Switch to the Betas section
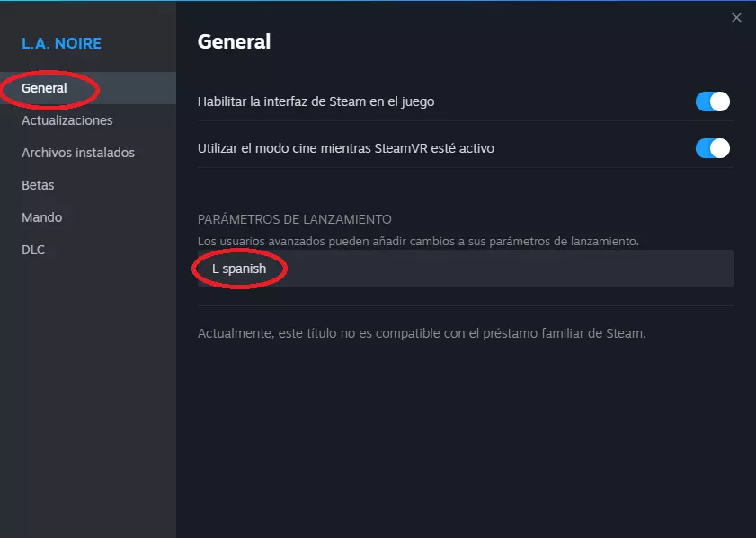Viewport: 756px width, 538px height. (38, 185)
